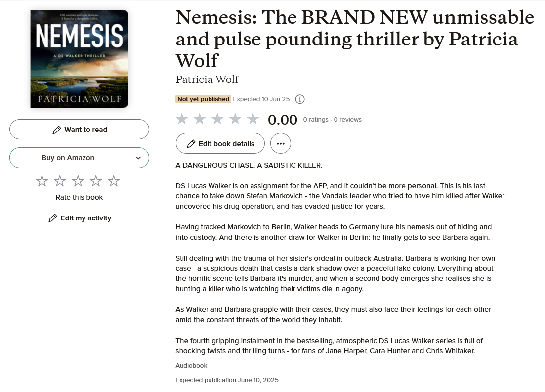The width and height of the screenshot is (545, 392).
Task: Click the 0 ratings link
Action: (316, 119)
